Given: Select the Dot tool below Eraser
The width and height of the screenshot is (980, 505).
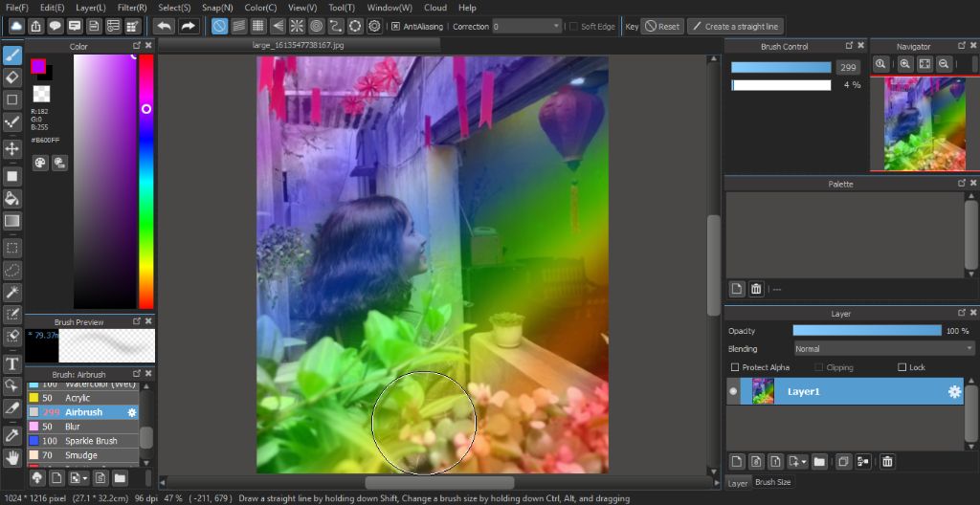Looking at the screenshot, I should pyautogui.click(x=11, y=99).
